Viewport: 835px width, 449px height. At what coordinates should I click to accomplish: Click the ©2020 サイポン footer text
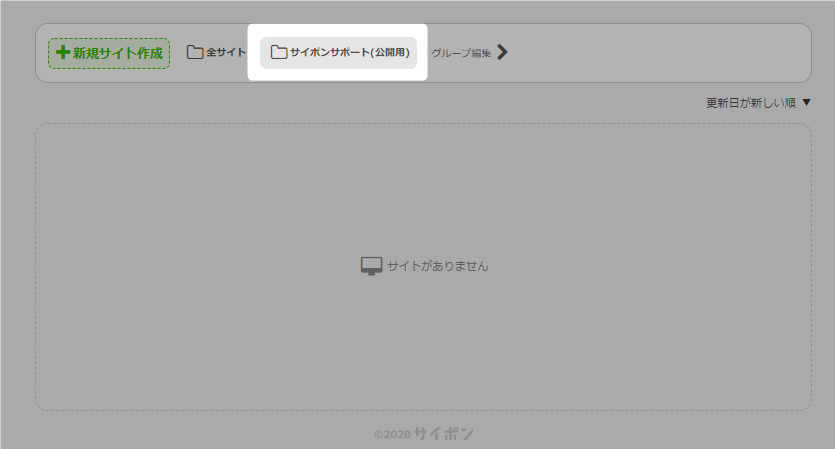424,434
